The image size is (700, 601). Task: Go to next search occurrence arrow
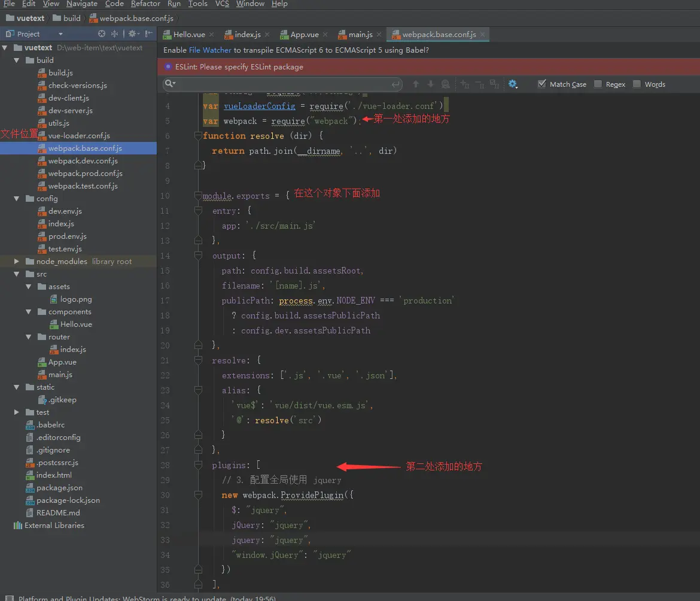[430, 84]
